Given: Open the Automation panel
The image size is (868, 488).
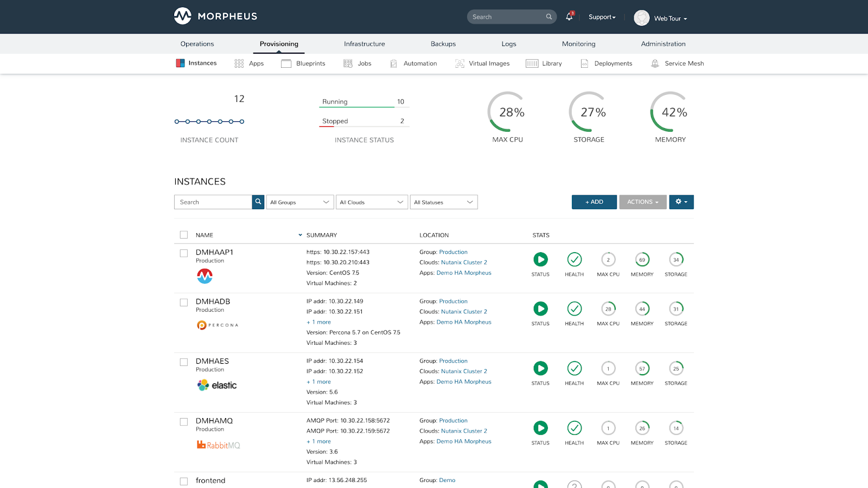Looking at the screenshot, I should 393,63.
